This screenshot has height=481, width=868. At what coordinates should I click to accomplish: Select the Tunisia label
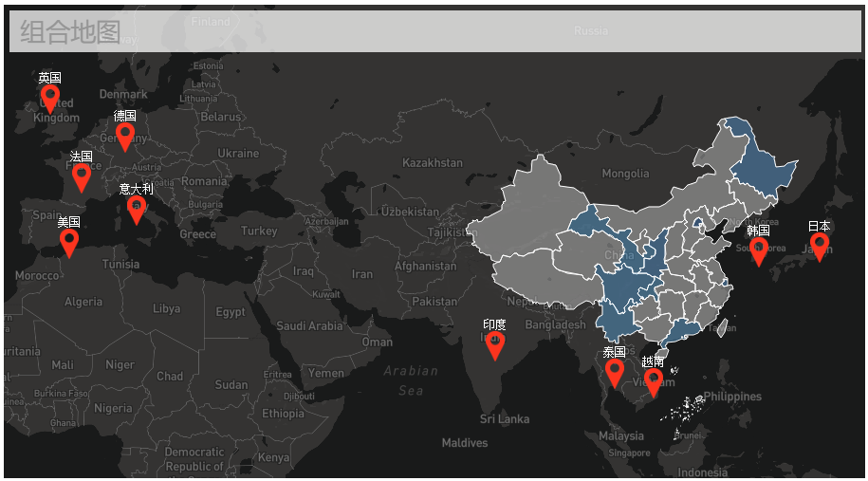coord(120,264)
